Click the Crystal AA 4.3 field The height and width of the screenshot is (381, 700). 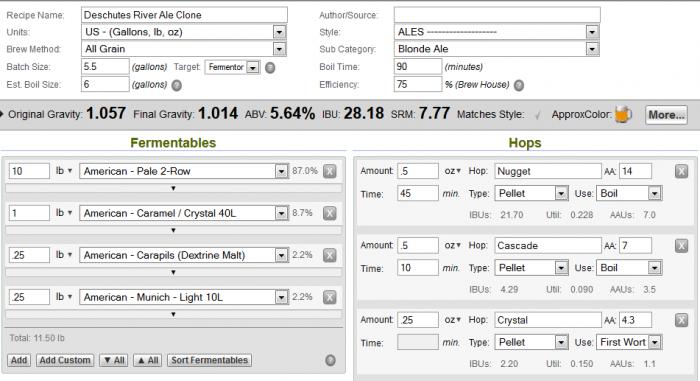pos(635,320)
